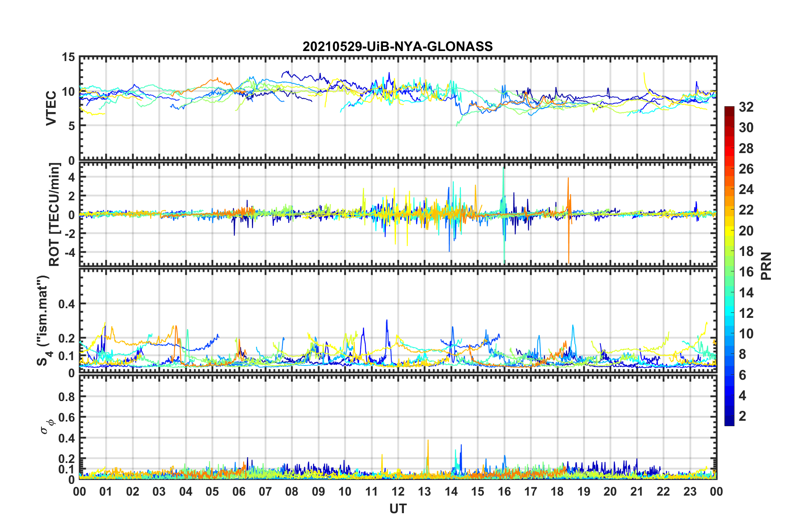
Task: Click the green middle section of the PRN colorbar
Action: coord(729,272)
